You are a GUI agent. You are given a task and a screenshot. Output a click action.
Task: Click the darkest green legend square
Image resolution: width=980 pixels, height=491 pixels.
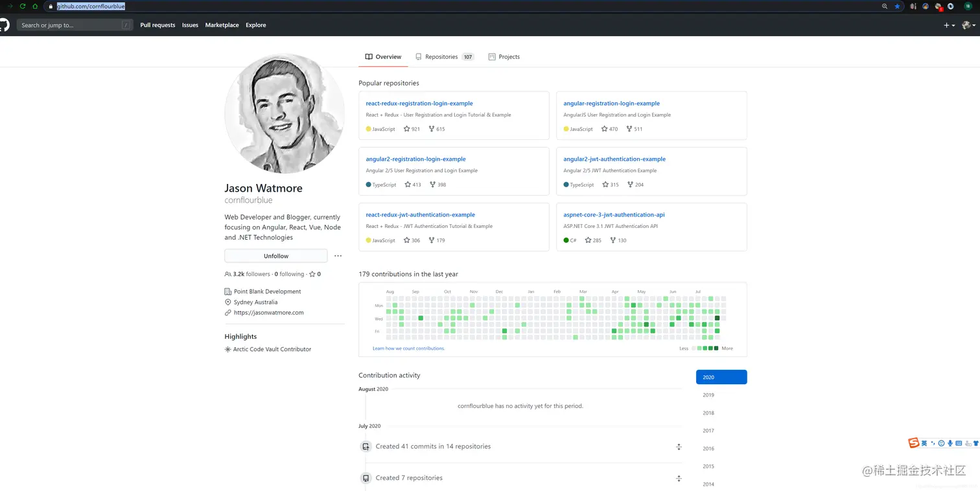[x=716, y=348]
